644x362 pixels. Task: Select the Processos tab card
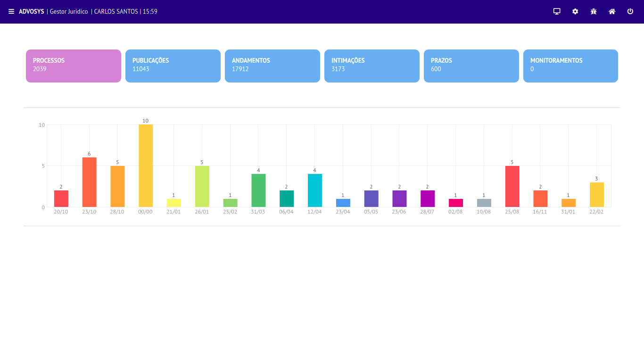(74, 66)
